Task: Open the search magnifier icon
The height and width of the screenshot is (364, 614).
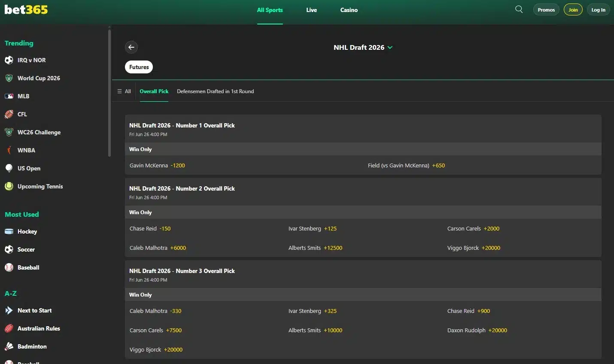Action: click(519, 9)
